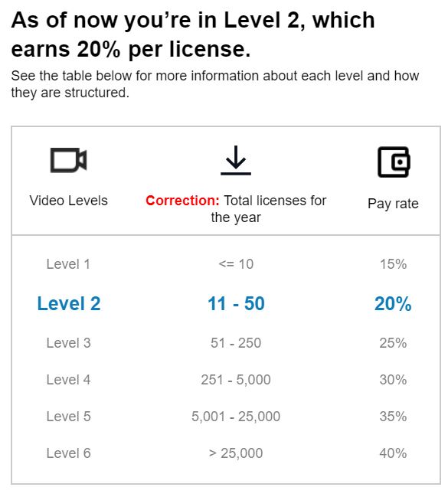Click the 40% pay rate value
The image size is (448, 497).
[x=393, y=453]
